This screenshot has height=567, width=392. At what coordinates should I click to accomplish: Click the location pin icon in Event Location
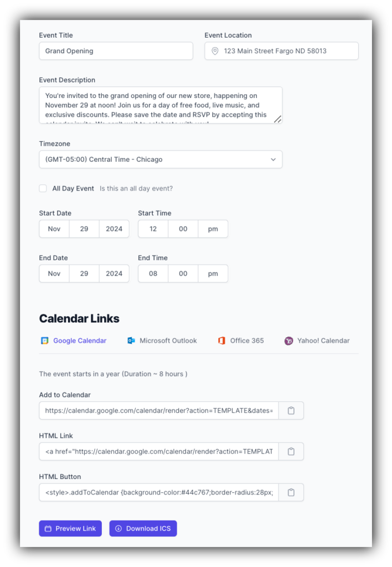tap(214, 50)
